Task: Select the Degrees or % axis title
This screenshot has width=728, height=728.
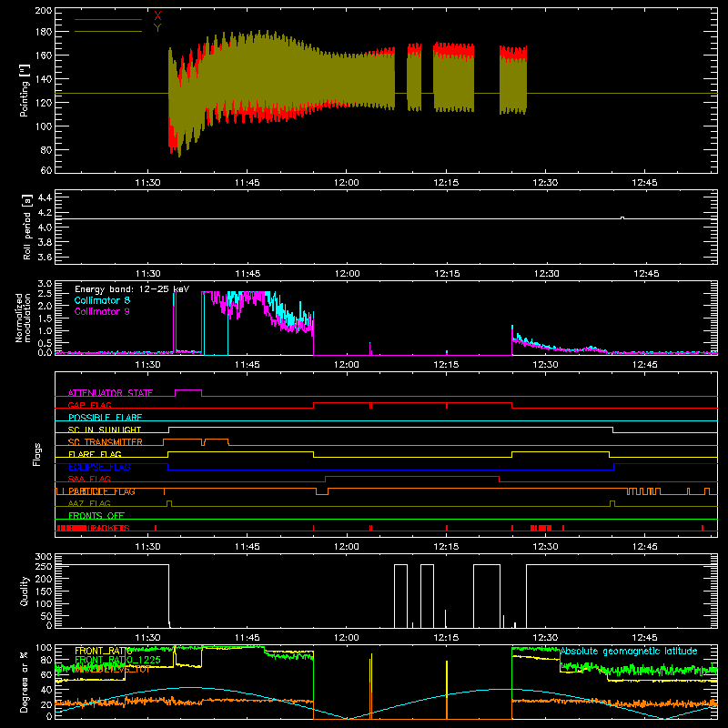Action: (x=25, y=682)
